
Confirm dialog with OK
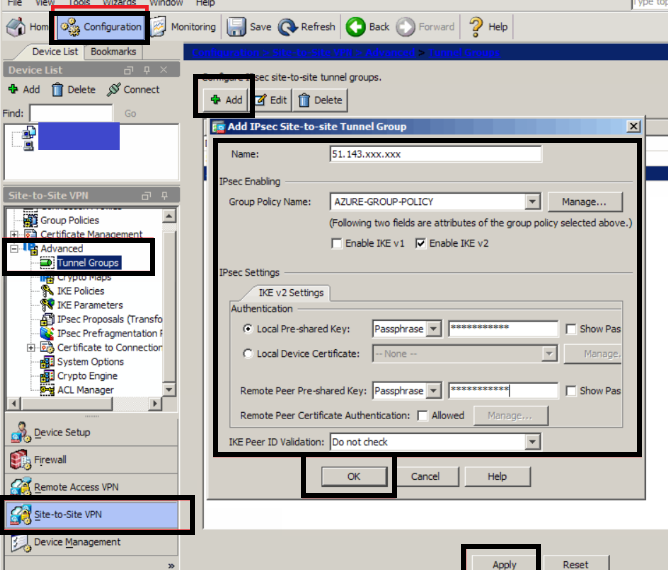click(x=354, y=477)
